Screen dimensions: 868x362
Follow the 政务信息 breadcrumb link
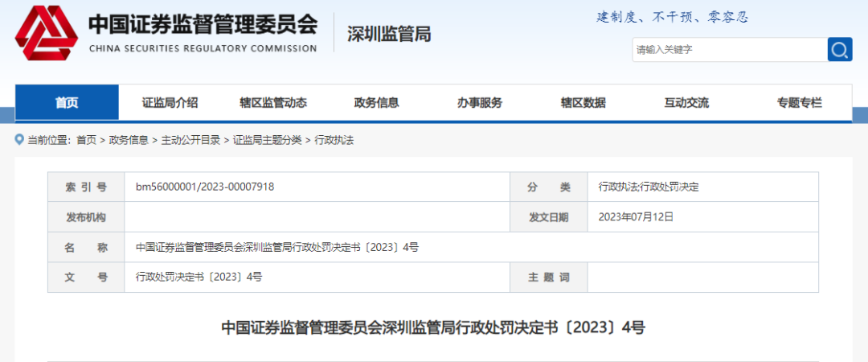(x=129, y=140)
